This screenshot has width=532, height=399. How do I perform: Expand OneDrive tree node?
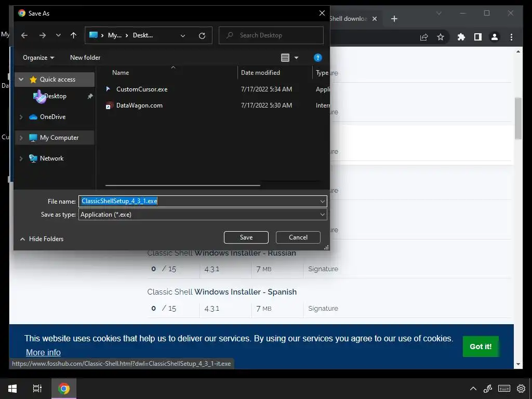(21, 117)
